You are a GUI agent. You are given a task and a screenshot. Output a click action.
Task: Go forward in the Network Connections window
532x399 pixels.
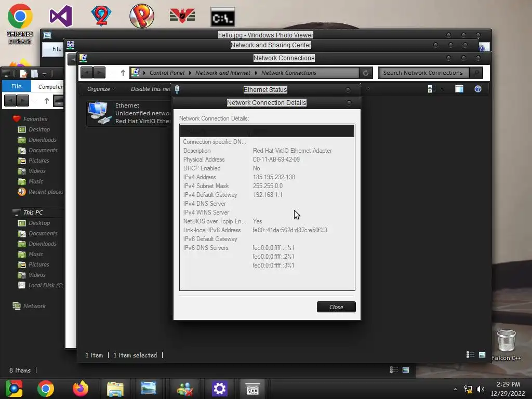[x=99, y=72]
